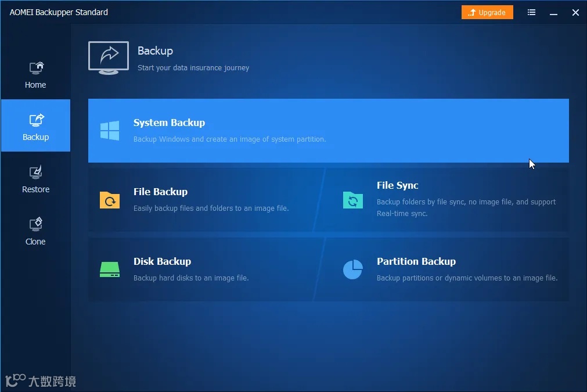Select the Disk Backup option
Screen dimensions: 587x392
[207, 269]
